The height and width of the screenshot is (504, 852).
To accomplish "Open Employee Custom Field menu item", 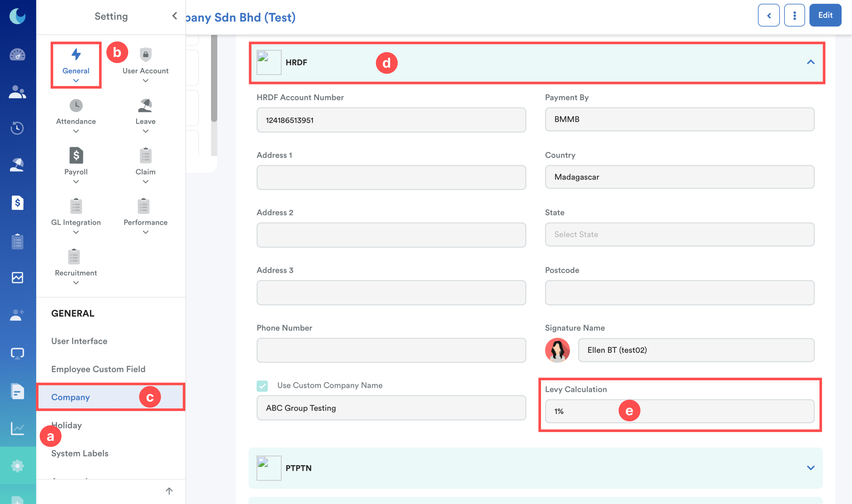I will click(x=98, y=369).
